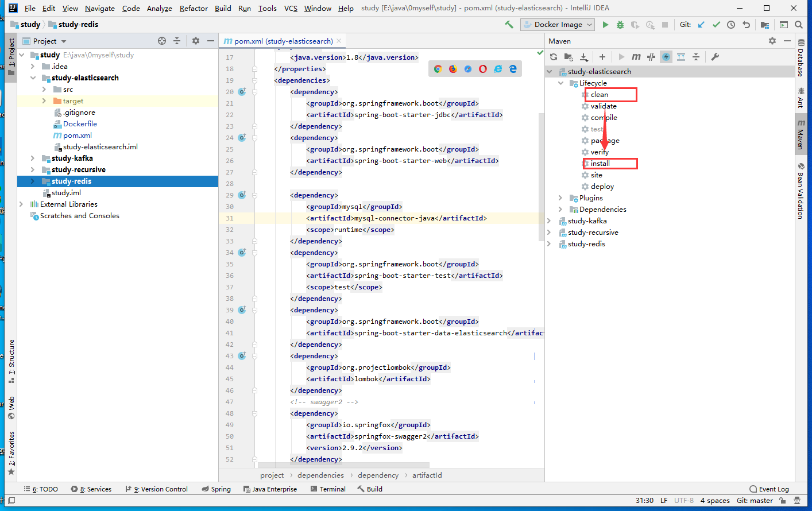
Task: Expand the study-kafka module in Project tree
Action: point(33,158)
